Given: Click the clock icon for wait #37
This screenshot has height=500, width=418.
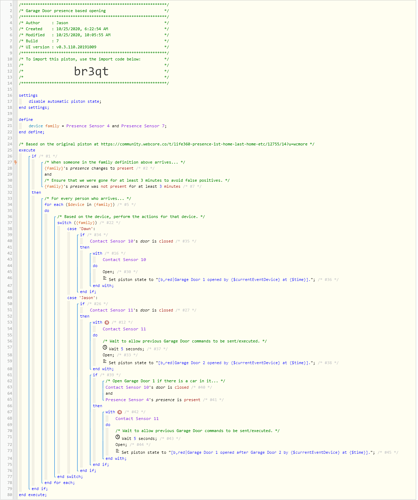Looking at the screenshot, I should pos(105,348).
